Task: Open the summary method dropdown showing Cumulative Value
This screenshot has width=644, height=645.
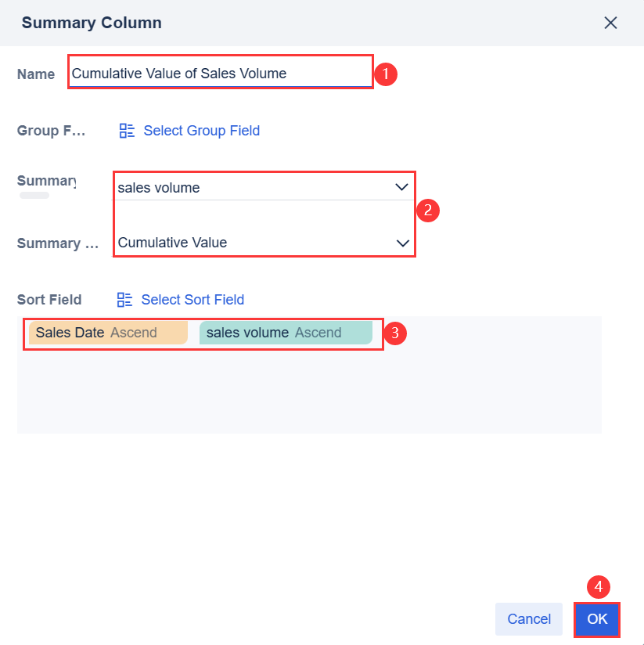Action: coord(258,243)
